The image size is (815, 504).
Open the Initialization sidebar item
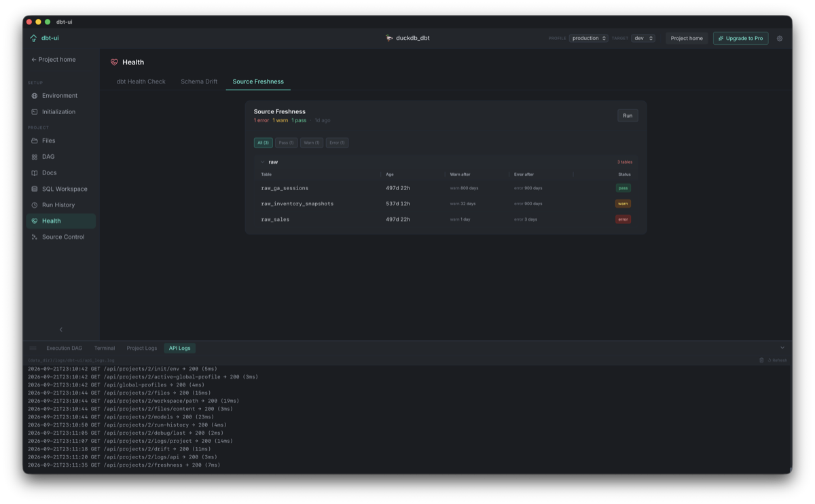[x=61, y=112]
